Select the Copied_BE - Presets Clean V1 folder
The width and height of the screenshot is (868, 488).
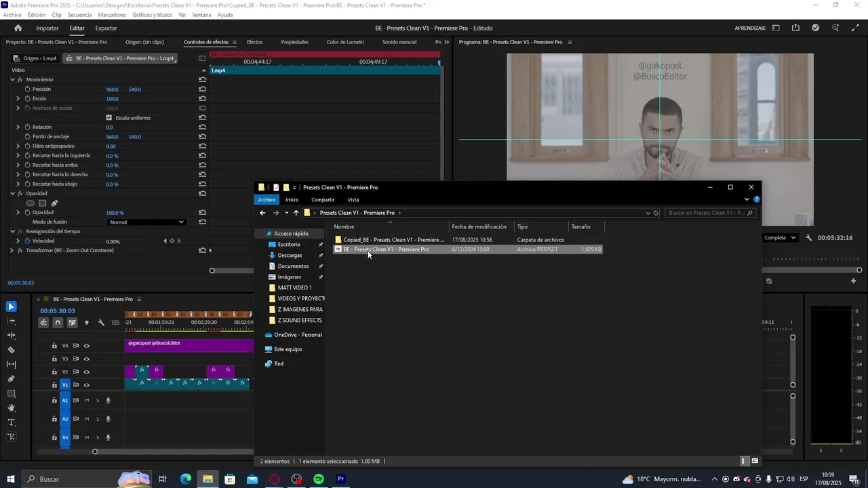coord(394,240)
